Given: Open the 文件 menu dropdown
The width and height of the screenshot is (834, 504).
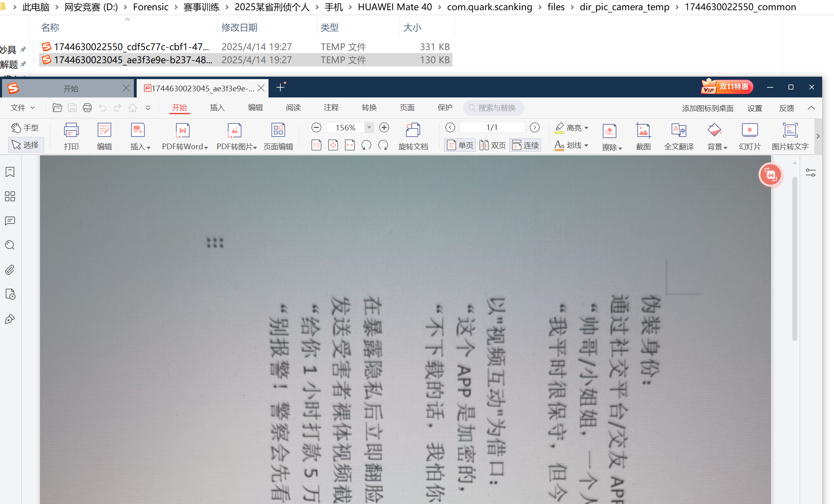Looking at the screenshot, I should click(x=23, y=108).
